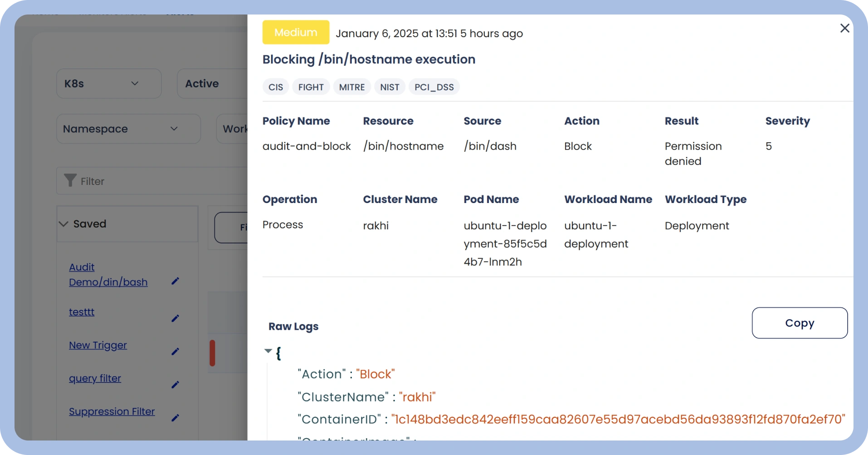868x455 pixels.
Task: Open the Audit Demo/din/bash saved filter
Action: click(x=108, y=274)
